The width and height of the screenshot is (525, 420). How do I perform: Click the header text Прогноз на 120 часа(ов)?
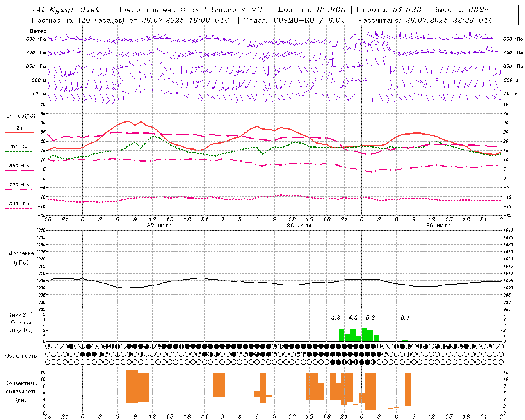tap(79, 20)
